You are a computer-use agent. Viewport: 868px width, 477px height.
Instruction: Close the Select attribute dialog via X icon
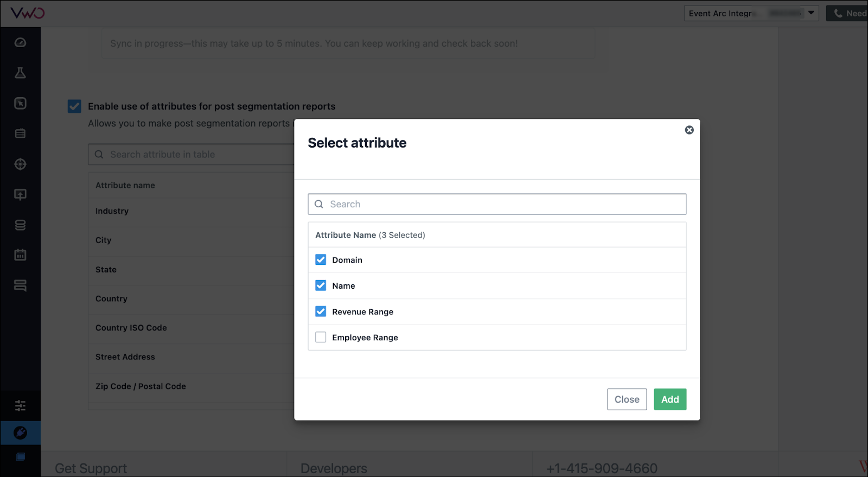(689, 130)
